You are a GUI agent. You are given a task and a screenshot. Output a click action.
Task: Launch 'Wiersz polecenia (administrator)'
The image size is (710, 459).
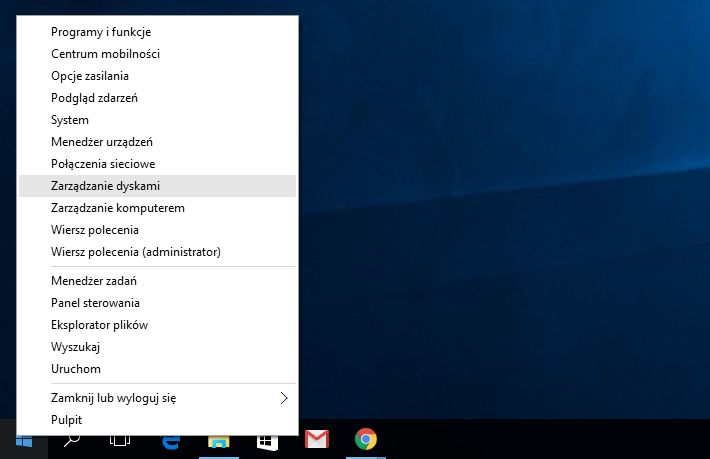[x=157, y=252]
